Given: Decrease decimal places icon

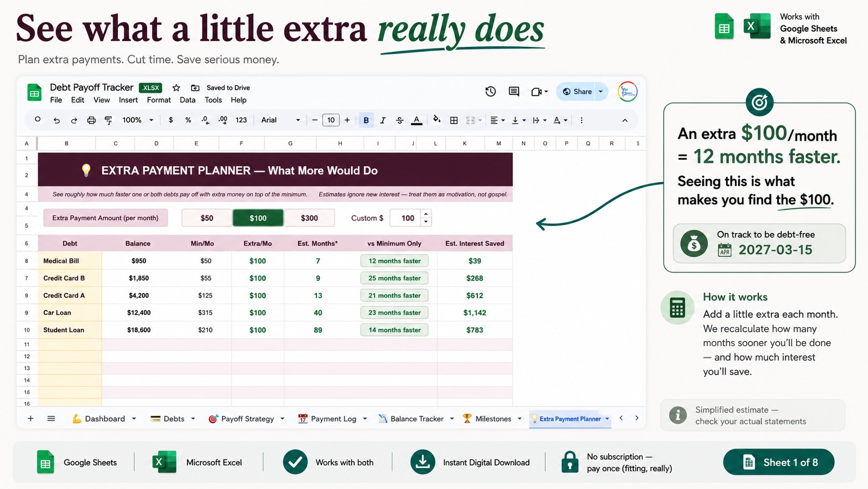Looking at the screenshot, I should (206, 120).
